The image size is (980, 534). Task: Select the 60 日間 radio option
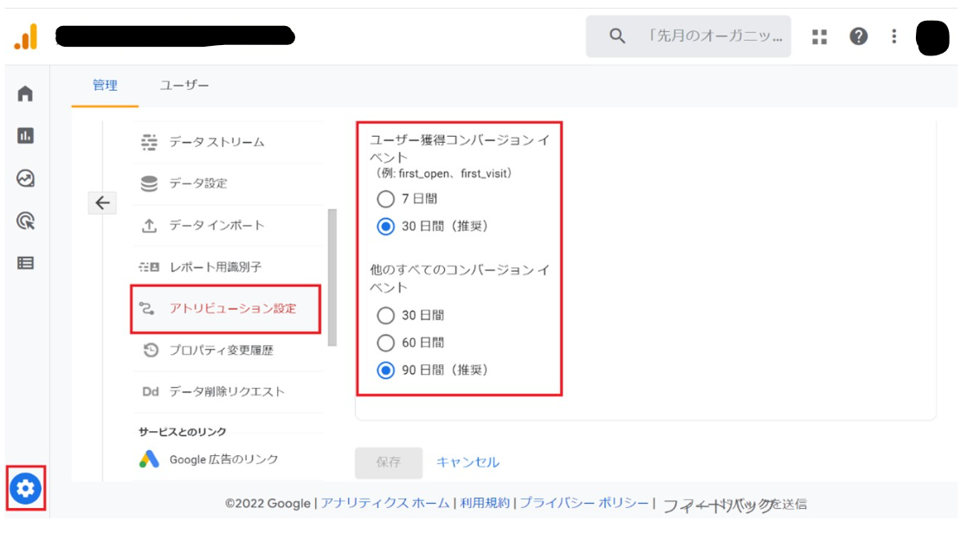click(x=385, y=343)
